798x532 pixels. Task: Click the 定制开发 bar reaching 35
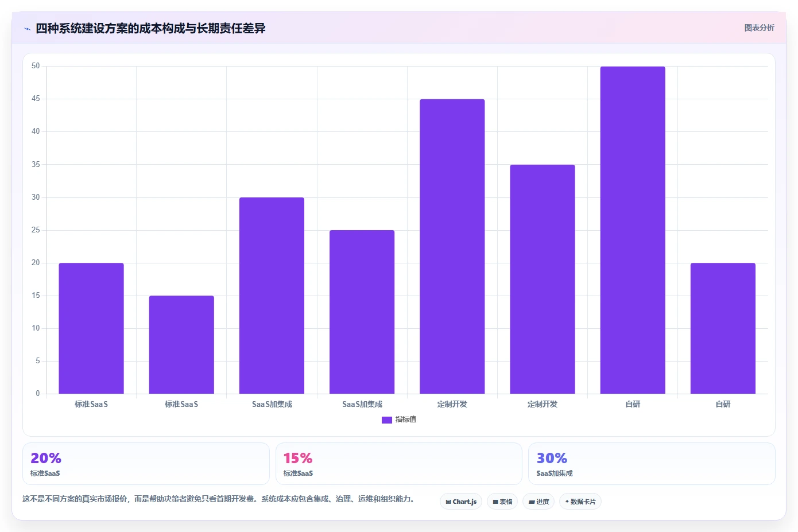point(543,279)
